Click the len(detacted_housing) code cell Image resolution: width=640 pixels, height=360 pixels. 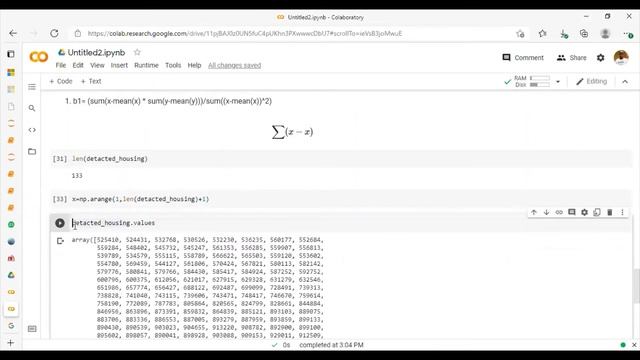[x=341, y=159]
